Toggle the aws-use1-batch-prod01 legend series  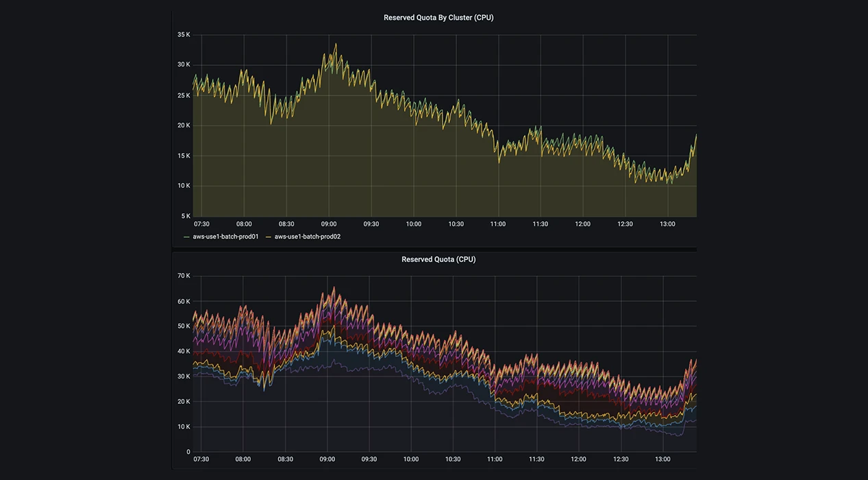(225, 237)
